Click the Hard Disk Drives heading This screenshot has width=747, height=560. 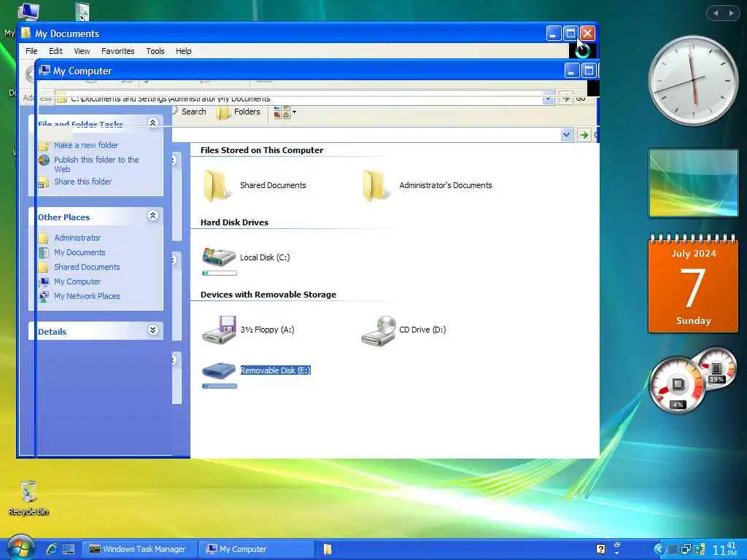coord(234,222)
